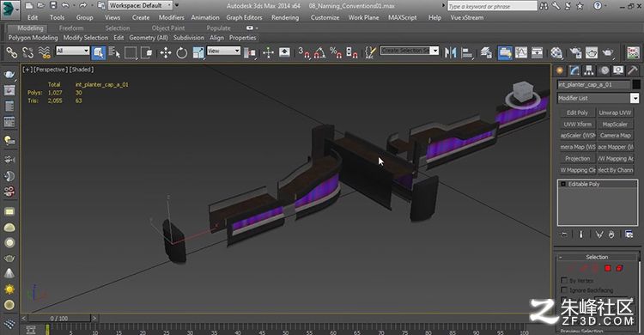Click the Unlink Selection tool

click(x=28, y=52)
